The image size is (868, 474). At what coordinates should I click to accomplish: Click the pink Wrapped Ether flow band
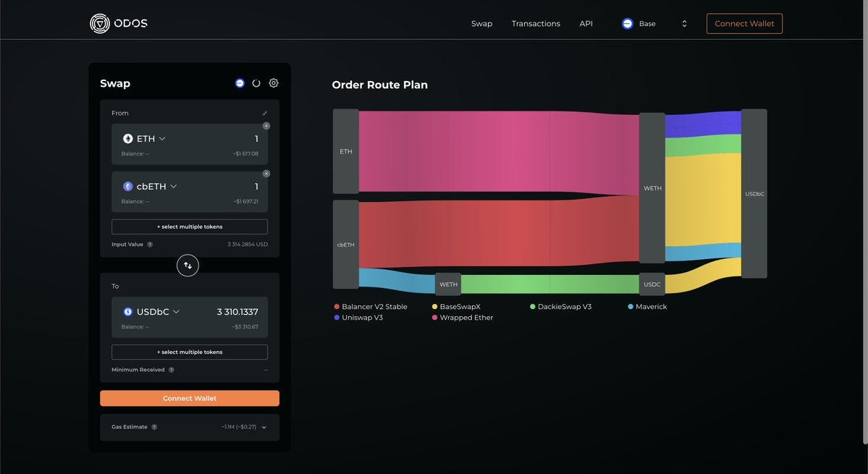click(498, 151)
